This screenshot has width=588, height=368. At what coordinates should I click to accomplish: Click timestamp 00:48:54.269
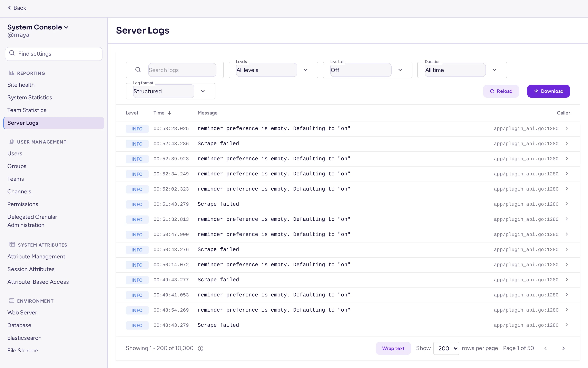pos(171,310)
